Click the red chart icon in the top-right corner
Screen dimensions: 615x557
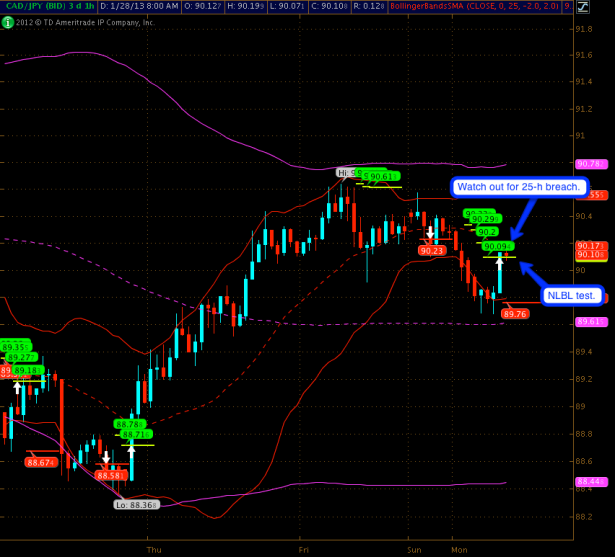tap(607, 7)
